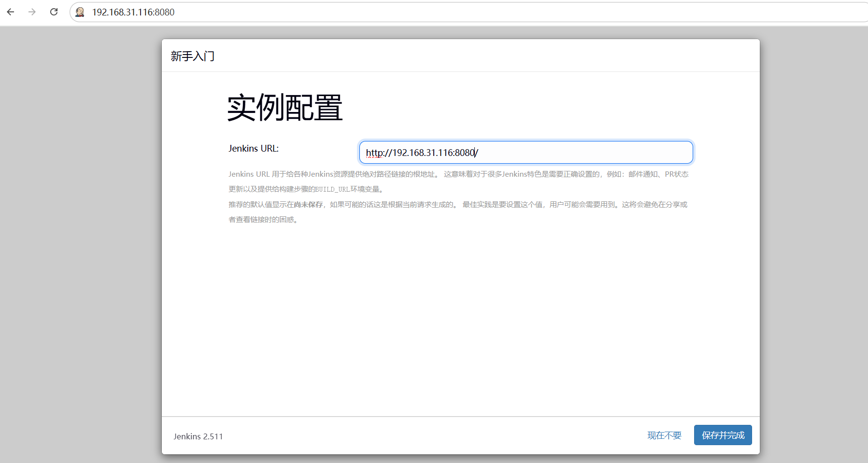Image resolution: width=868 pixels, height=463 pixels.
Task: Click the Jenkins favicon in address bar
Action: 80,12
